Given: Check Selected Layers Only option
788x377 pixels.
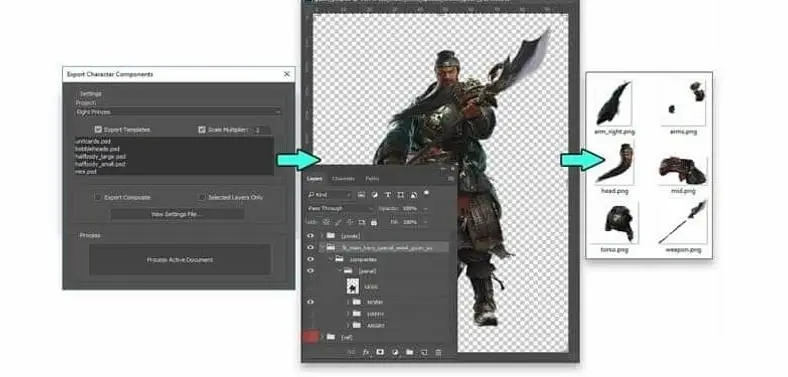Looking at the screenshot, I should coord(202,198).
